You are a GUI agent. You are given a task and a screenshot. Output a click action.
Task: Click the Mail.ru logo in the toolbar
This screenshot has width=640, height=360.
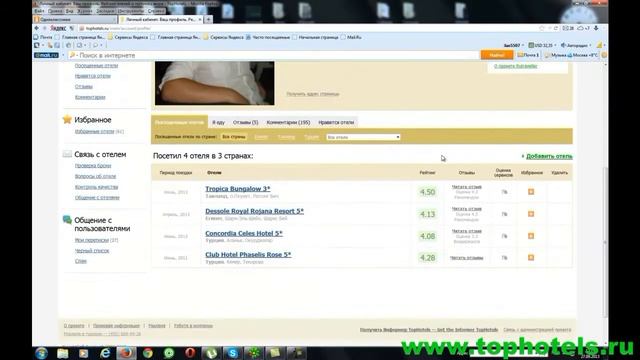click(47, 55)
